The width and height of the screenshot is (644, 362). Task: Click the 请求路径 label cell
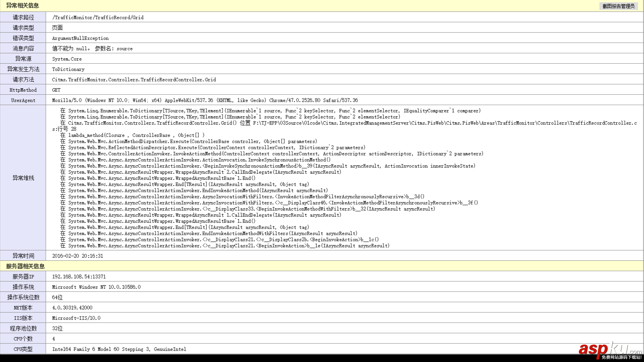[23, 17]
